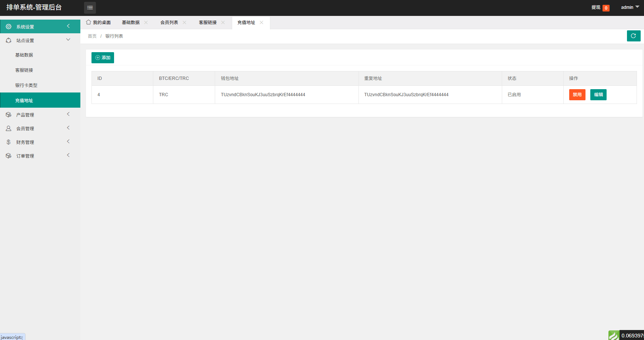Close the 客服链接 tab
The width and height of the screenshot is (644, 340).
point(223,23)
